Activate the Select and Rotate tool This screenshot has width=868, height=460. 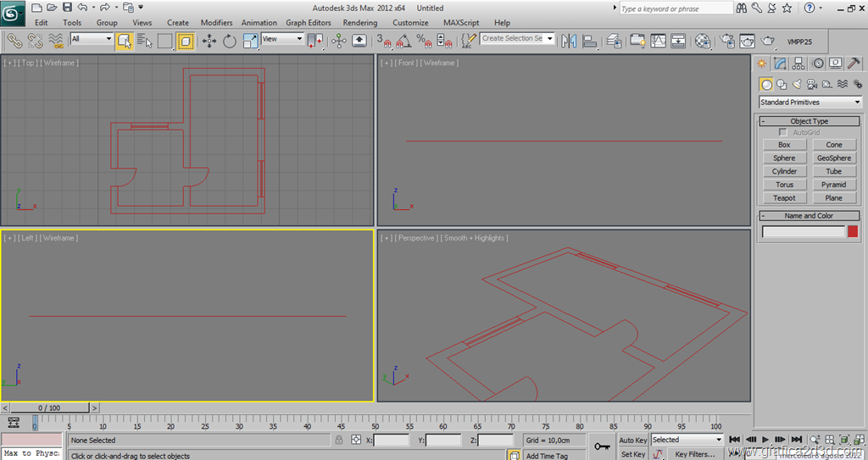click(230, 40)
